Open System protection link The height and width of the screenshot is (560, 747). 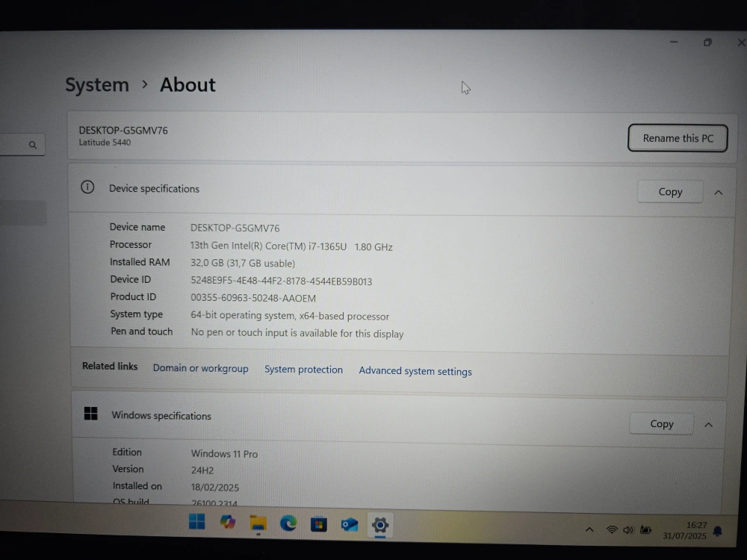coord(303,370)
